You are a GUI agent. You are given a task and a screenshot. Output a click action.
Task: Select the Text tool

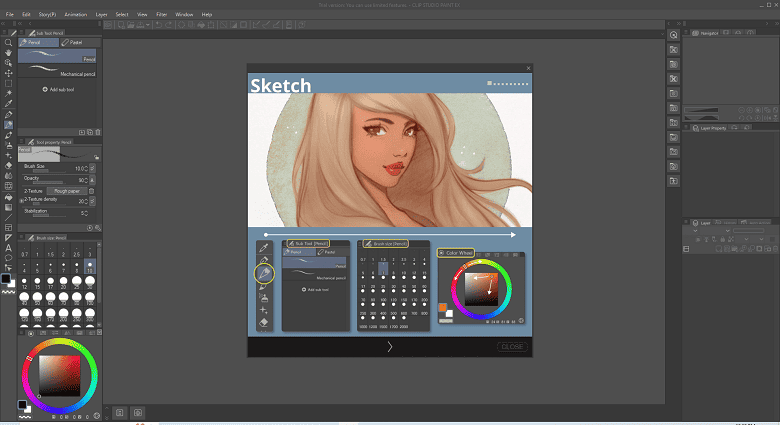pyautogui.click(x=8, y=248)
